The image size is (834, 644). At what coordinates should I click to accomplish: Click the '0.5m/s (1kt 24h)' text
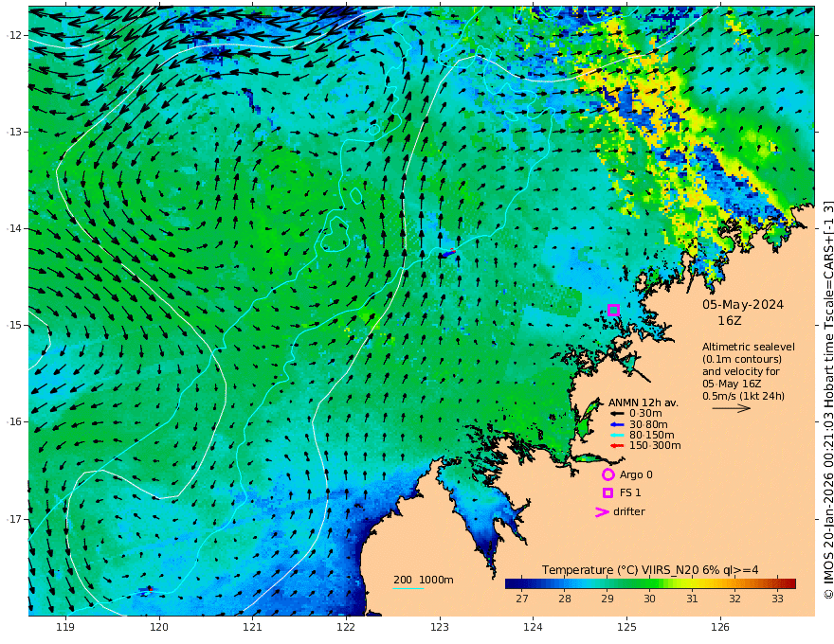point(744,396)
